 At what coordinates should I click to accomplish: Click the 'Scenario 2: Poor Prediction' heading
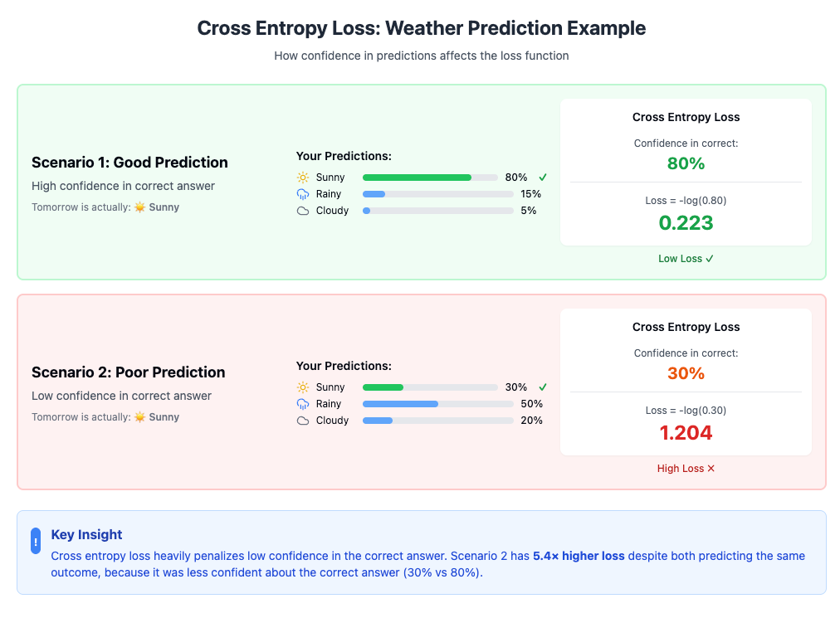pyautogui.click(x=129, y=372)
